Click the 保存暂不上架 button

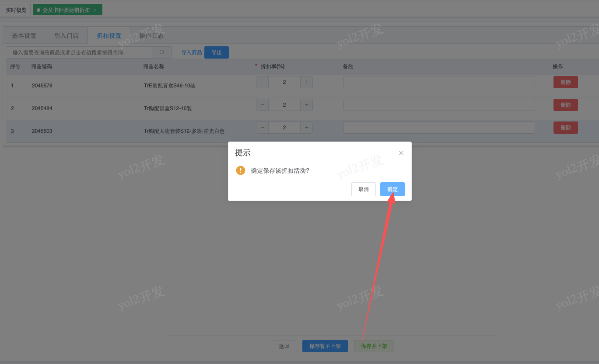point(325,346)
